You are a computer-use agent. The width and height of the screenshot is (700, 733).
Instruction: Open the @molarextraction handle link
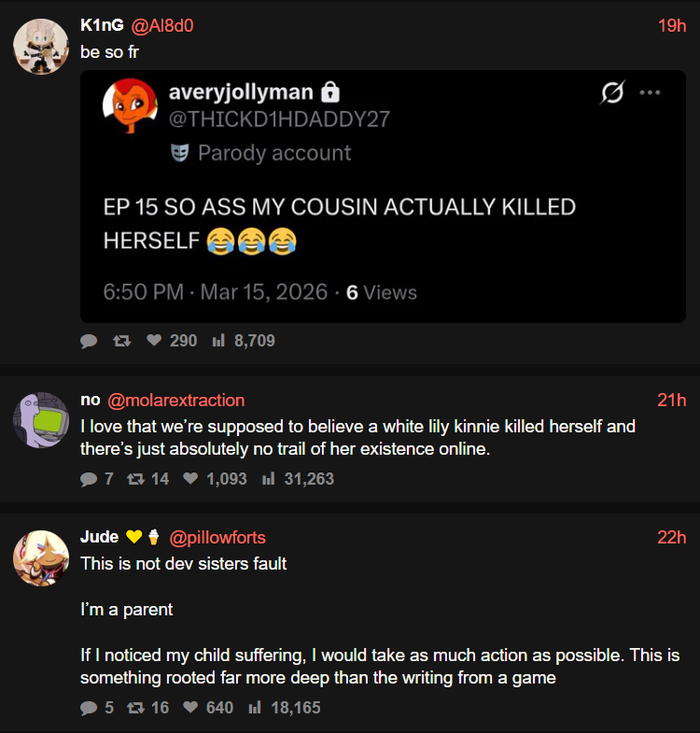176,401
